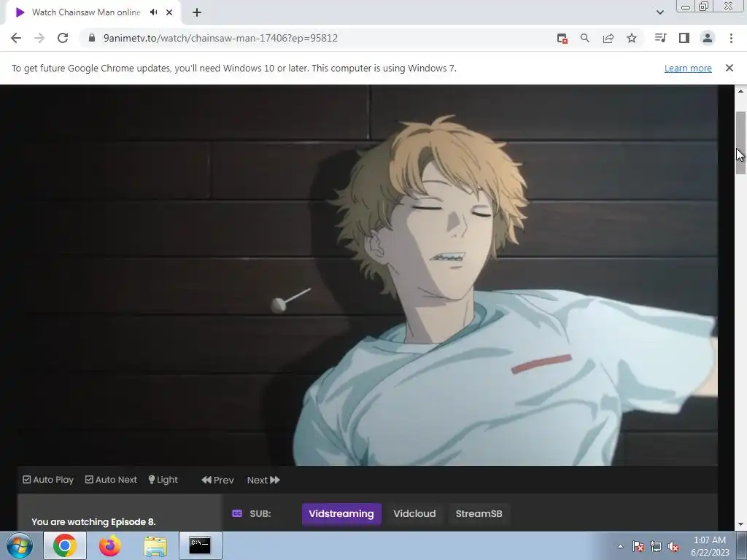Open the Chrome profile avatar
747x560 pixels.
click(708, 38)
